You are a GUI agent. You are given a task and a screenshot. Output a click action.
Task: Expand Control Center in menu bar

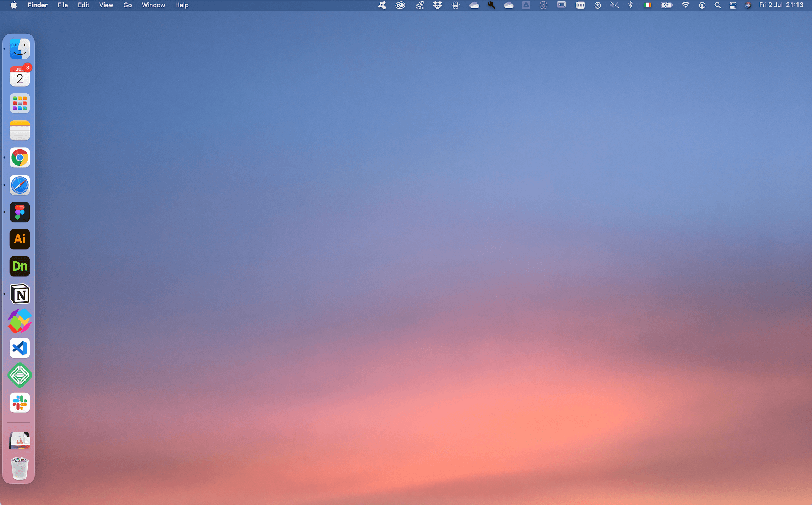pyautogui.click(x=733, y=5)
